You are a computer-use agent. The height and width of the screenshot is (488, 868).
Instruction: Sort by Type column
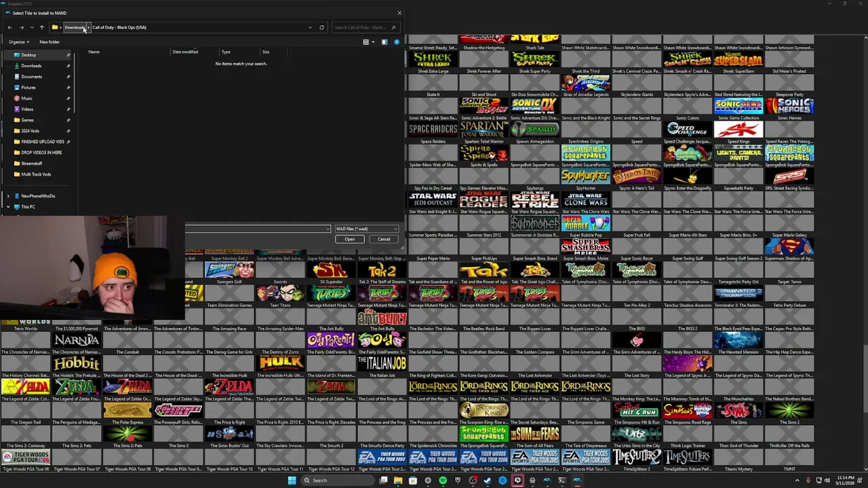pyautogui.click(x=226, y=52)
